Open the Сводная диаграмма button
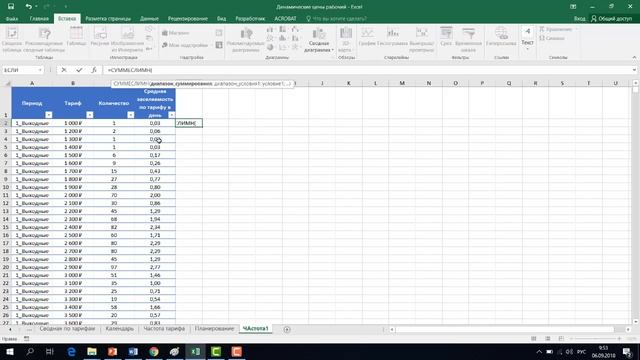 tap(319, 40)
